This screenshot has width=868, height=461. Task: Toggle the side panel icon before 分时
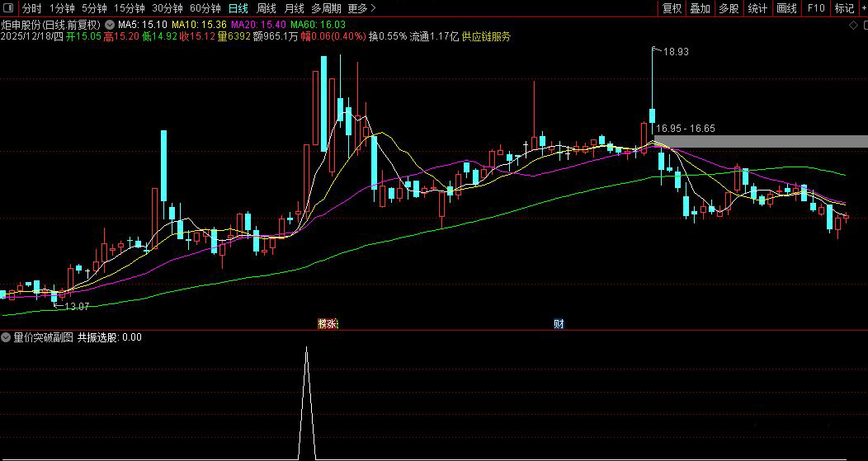(x=9, y=8)
